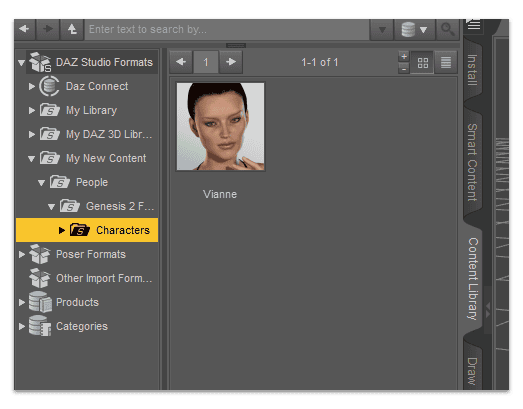The image size is (523, 409).
Task: Select Other Import Form... item
Action: click(x=104, y=278)
